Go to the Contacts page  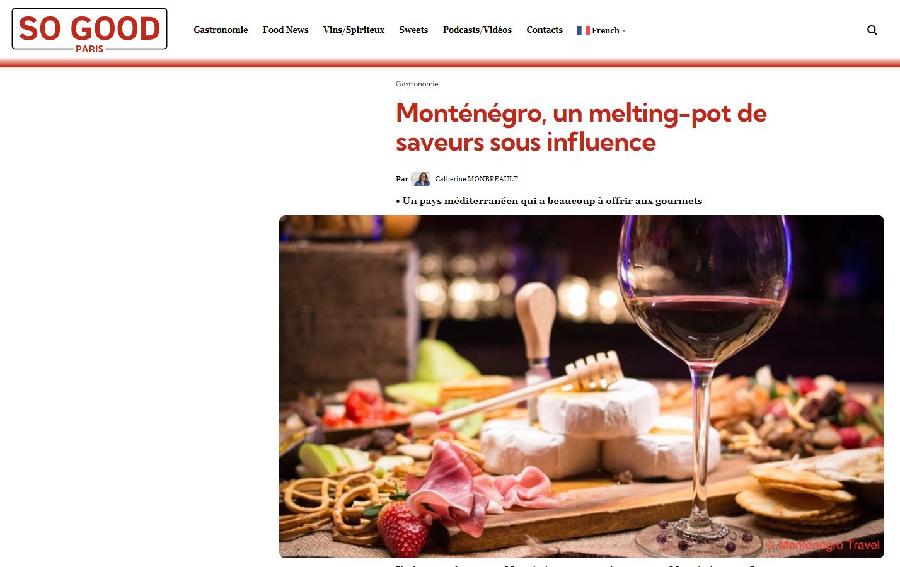(x=544, y=30)
